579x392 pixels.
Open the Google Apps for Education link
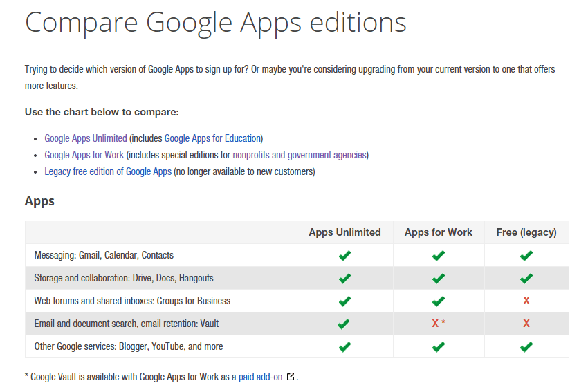[212, 138]
